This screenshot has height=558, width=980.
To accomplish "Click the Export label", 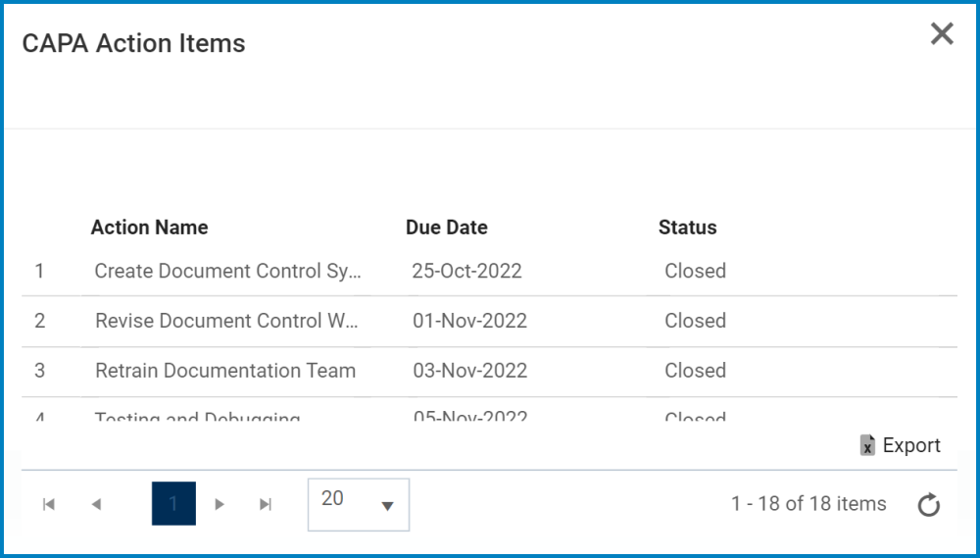I will [911, 445].
